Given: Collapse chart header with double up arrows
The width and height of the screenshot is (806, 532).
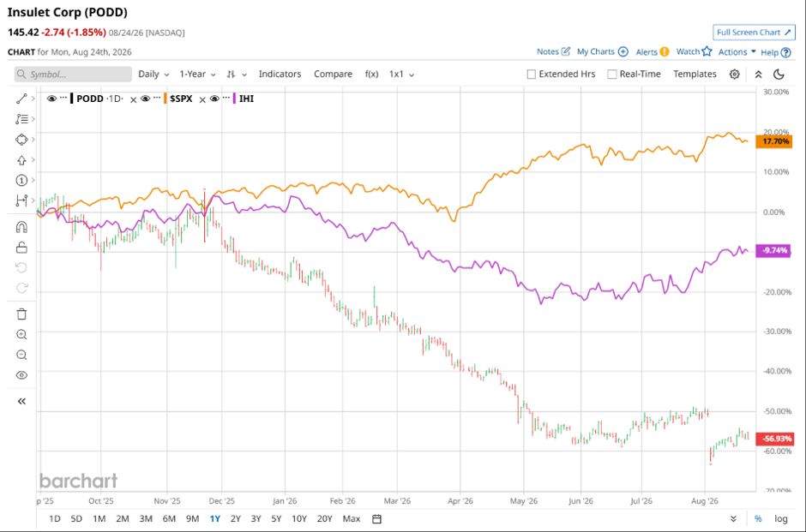Looking at the screenshot, I should click(x=758, y=75).
